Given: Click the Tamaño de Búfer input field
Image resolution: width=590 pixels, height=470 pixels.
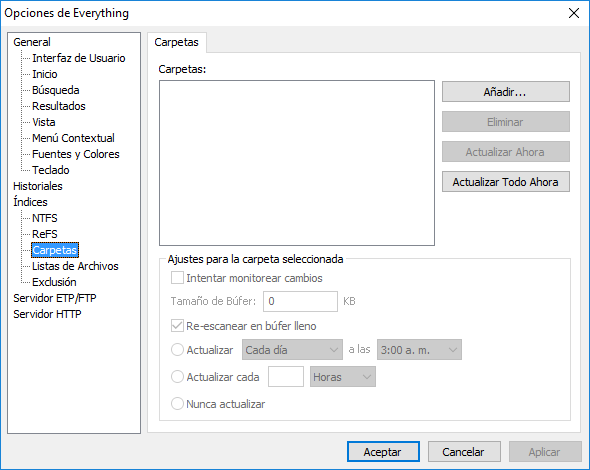Looking at the screenshot, I should pyautogui.click(x=300, y=301).
